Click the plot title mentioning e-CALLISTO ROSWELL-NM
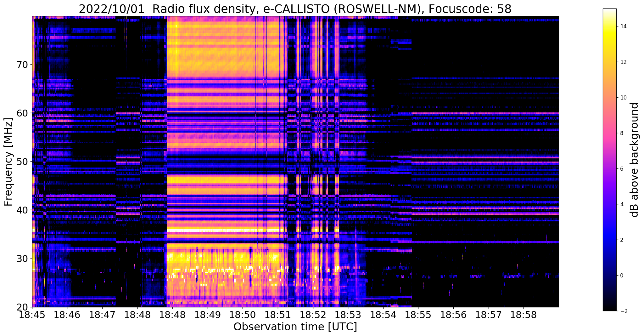Screen dimensions: 644x336 [x=295, y=9]
